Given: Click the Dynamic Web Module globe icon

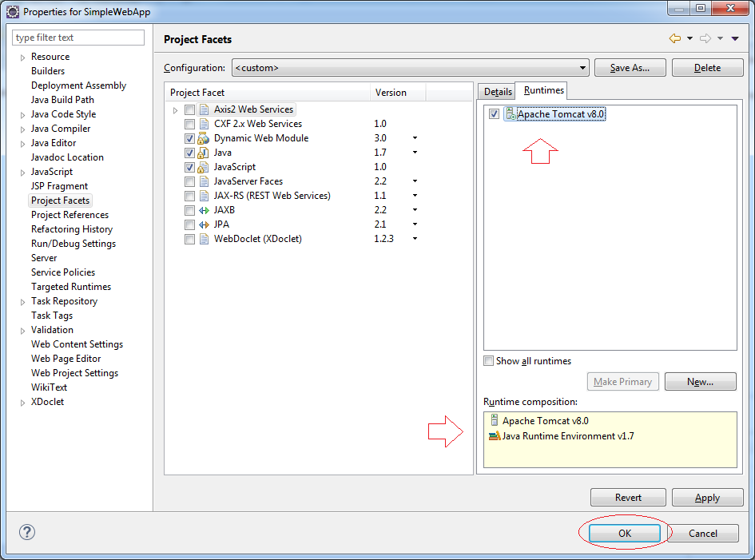Looking at the screenshot, I should coord(204,139).
